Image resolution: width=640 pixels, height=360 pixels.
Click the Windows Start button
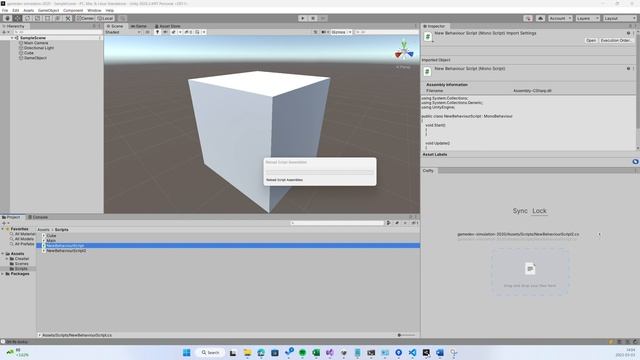tap(187, 353)
